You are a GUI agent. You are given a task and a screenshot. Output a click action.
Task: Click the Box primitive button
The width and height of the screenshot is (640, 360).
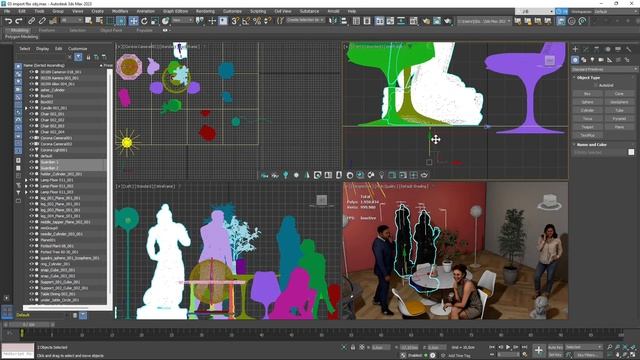pyautogui.click(x=587, y=93)
